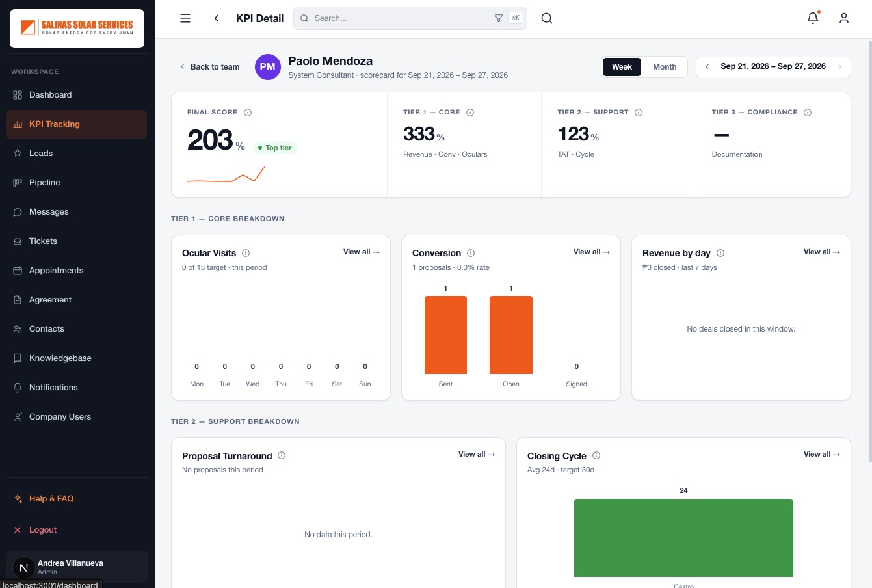Open Pipeline in the sidebar
The width and height of the screenshot is (872, 588).
point(77,183)
